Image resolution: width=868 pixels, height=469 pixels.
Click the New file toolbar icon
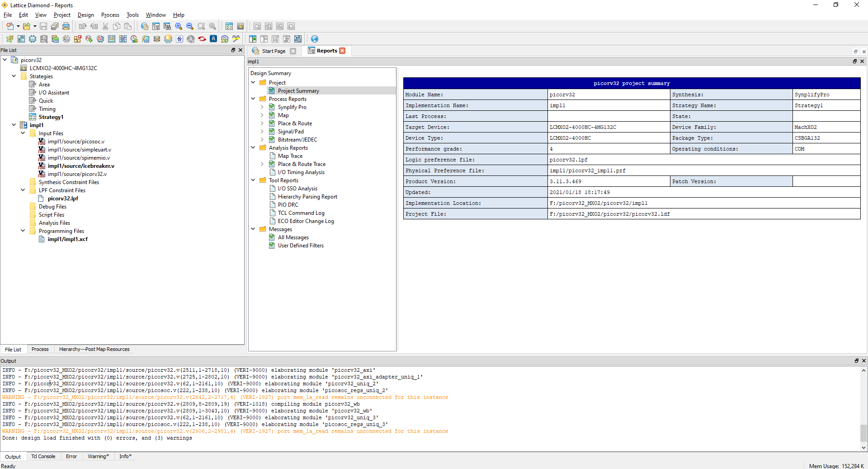coord(9,26)
